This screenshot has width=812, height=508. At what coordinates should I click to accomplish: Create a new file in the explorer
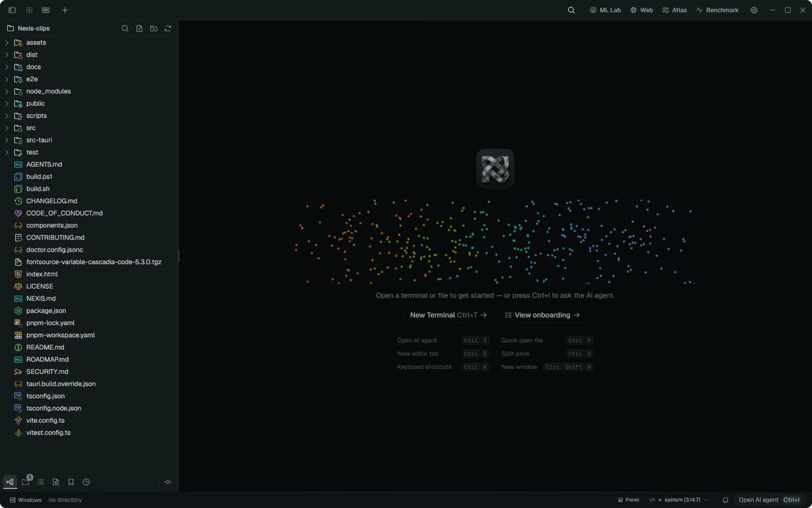click(x=140, y=29)
